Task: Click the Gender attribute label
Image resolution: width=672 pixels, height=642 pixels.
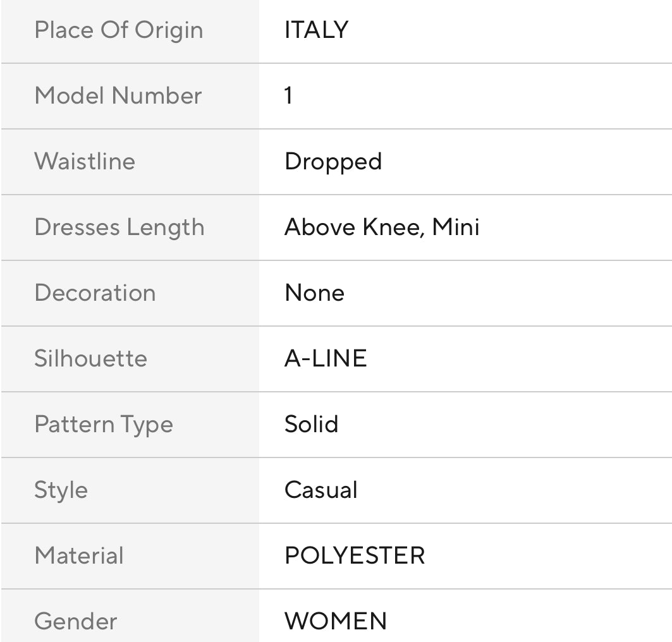Action: (x=76, y=621)
